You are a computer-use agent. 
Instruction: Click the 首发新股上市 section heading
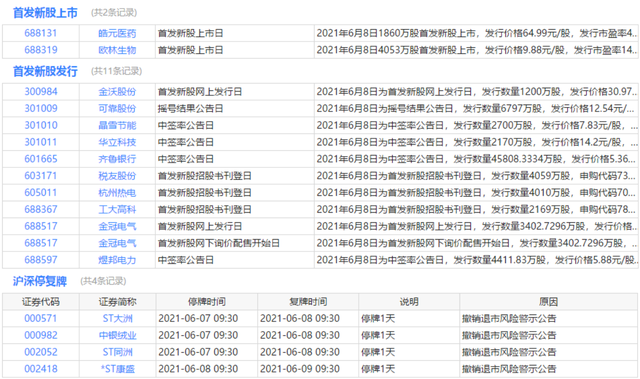pos(45,13)
